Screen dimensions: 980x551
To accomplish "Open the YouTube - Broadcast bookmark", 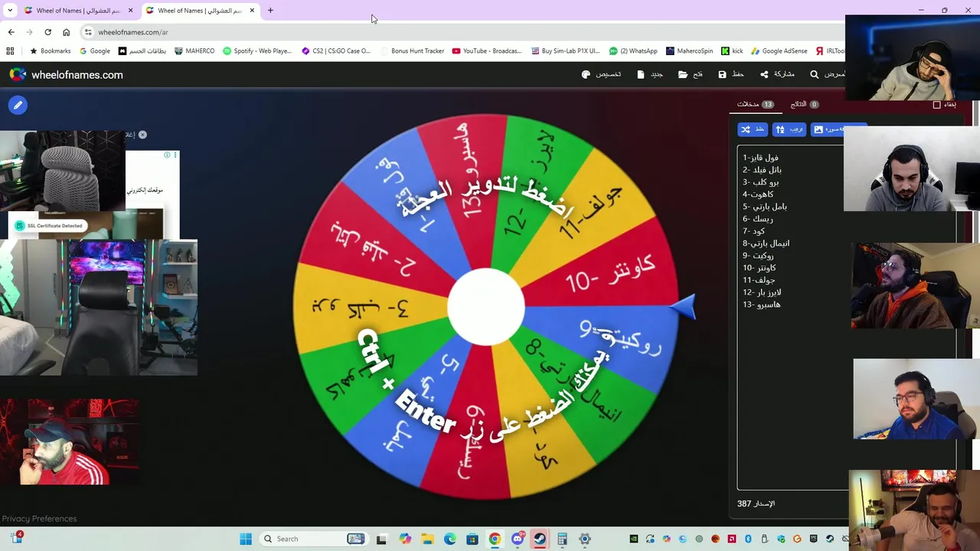I will coord(487,51).
